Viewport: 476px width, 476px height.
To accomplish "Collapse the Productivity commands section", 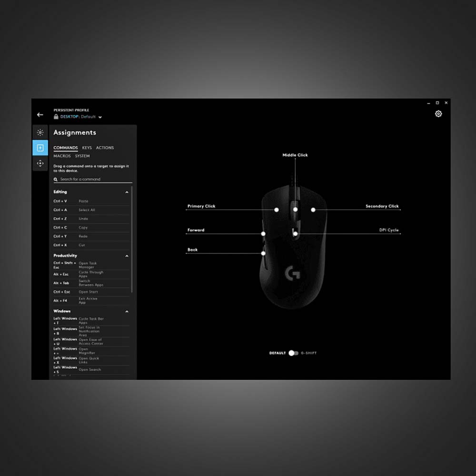I will 127,256.
